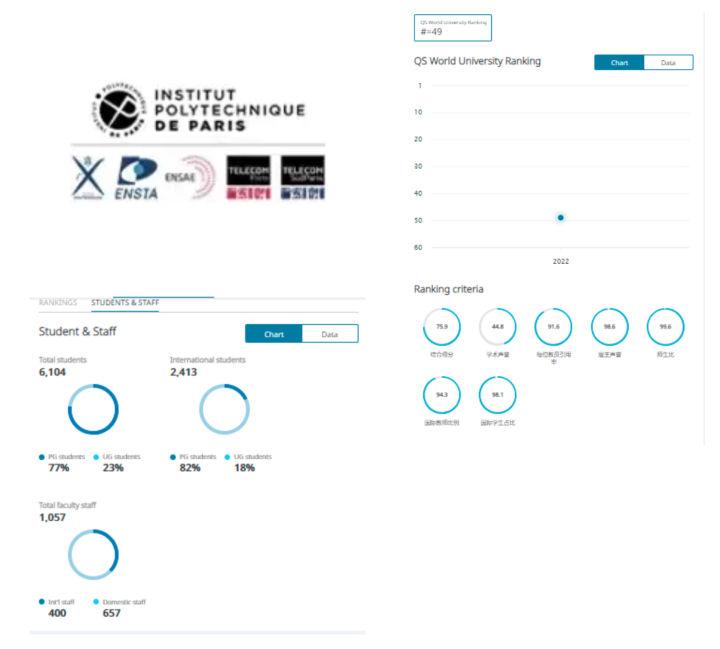The height and width of the screenshot is (649, 720).
Task: Select Data view for QS World University Ranking
Action: tap(669, 62)
